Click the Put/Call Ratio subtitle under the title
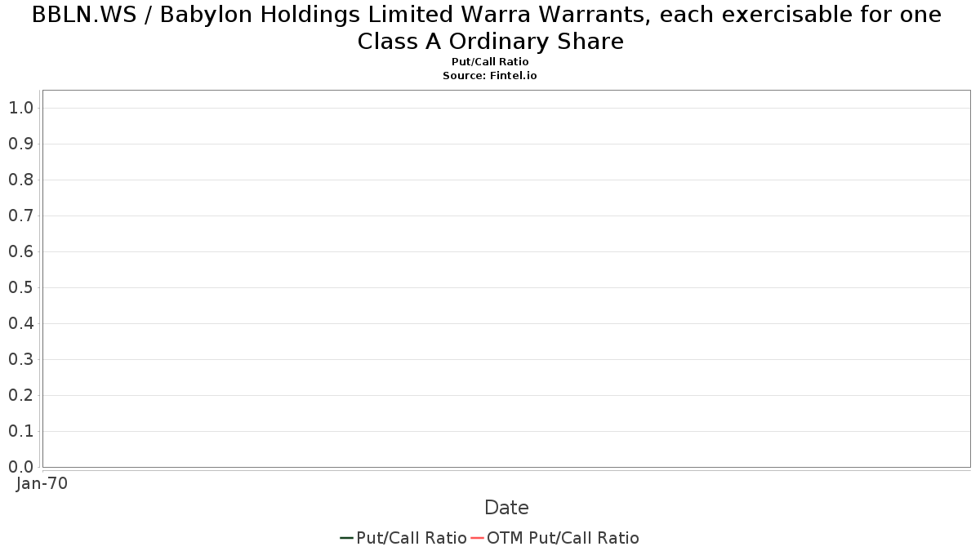This screenshot has height=551, width=980. (x=490, y=62)
